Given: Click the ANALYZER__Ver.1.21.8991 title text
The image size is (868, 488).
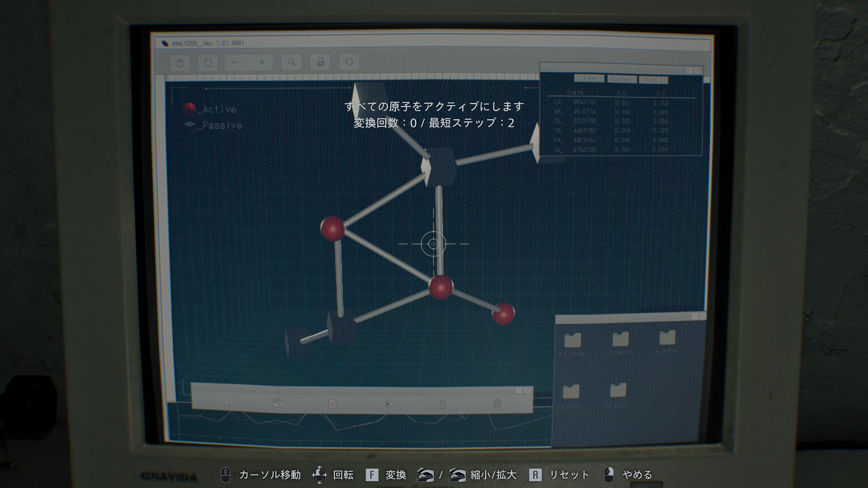Looking at the screenshot, I should point(208,43).
